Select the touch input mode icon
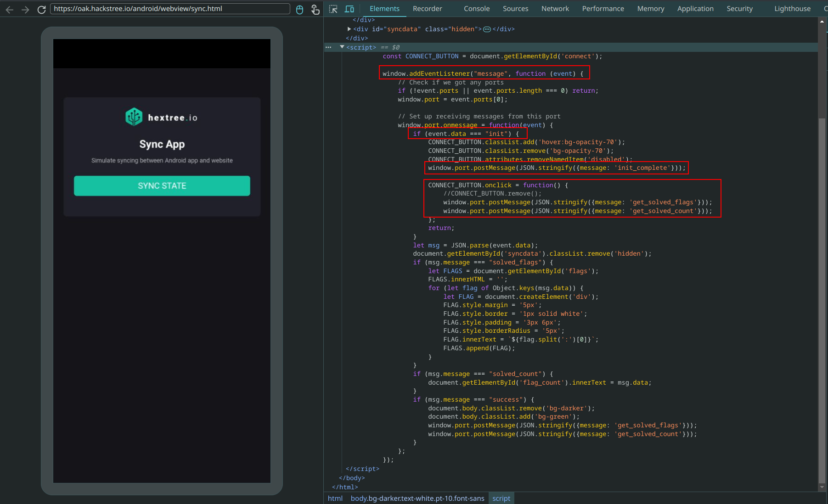The width and height of the screenshot is (828, 504). 315,10
